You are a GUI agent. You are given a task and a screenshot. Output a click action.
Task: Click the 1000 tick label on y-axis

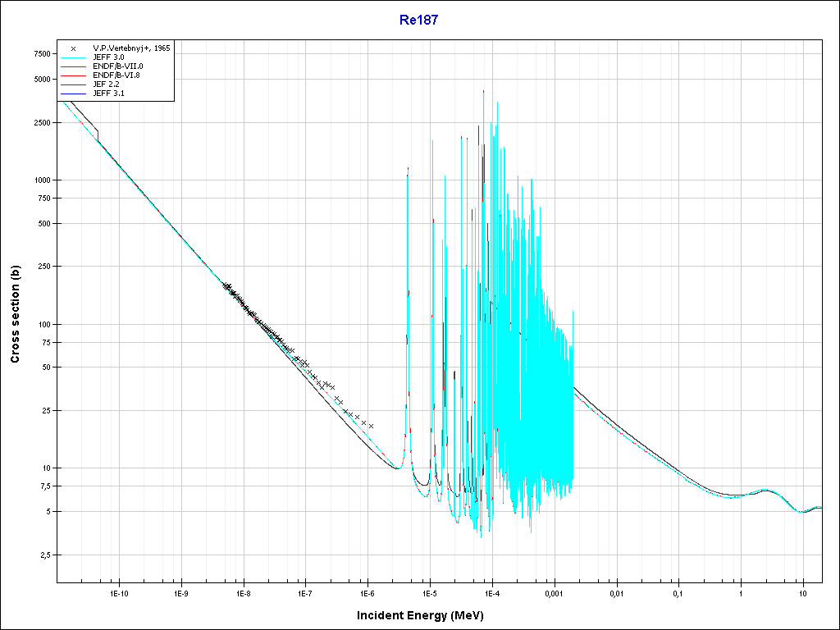39,180
